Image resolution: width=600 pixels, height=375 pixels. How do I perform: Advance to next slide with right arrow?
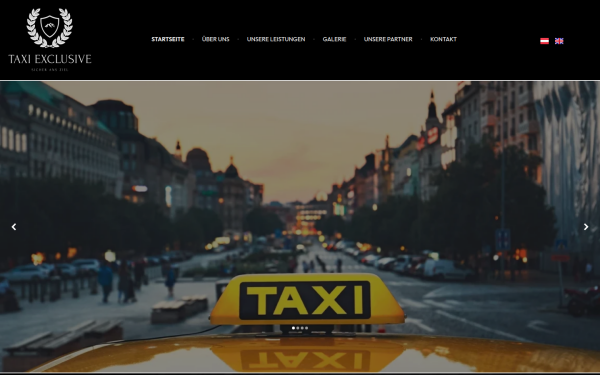point(586,227)
